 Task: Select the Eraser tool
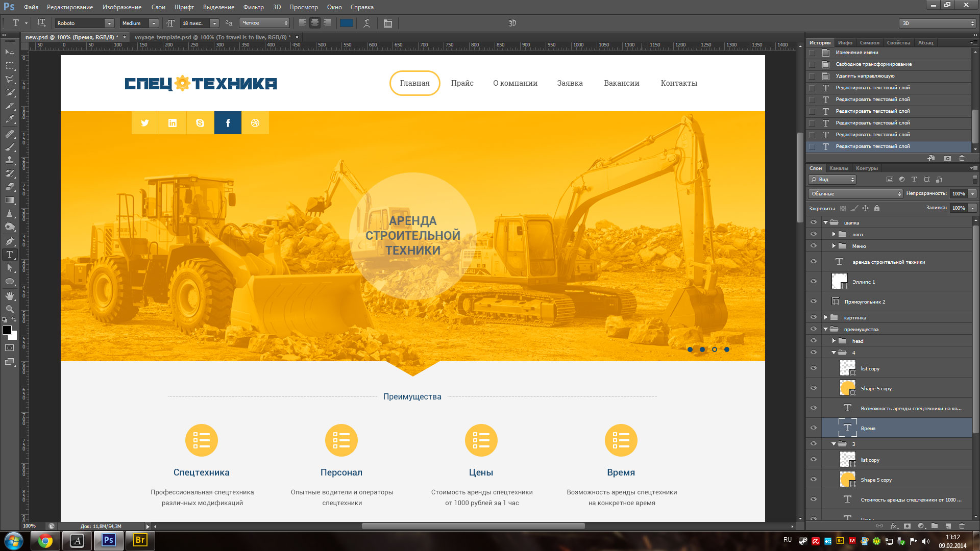(9, 187)
